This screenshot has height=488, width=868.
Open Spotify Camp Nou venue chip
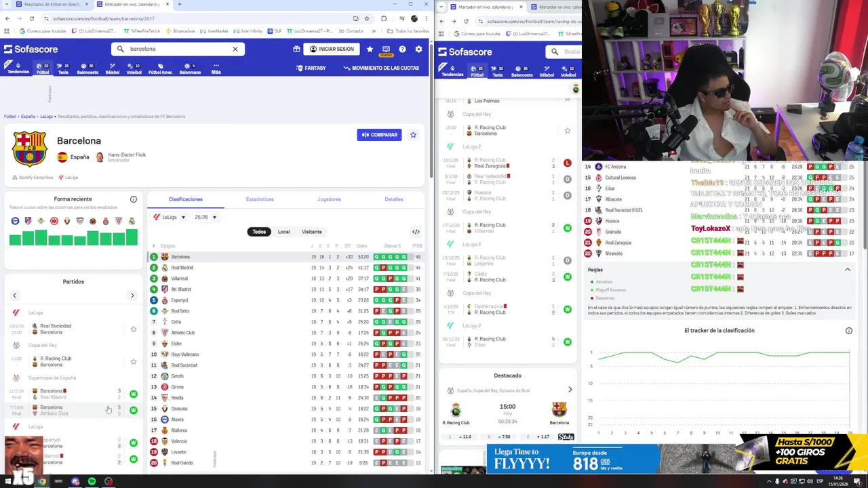click(x=33, y=178)
